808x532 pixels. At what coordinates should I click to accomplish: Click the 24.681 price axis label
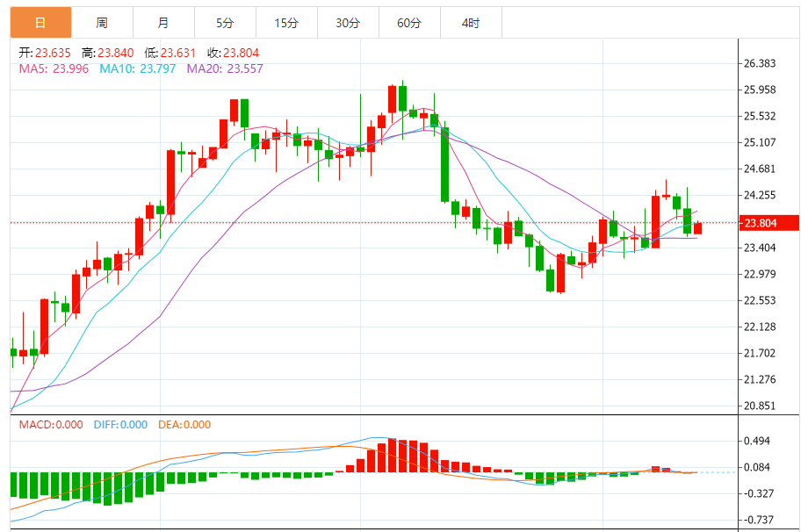tap(760, 169)
